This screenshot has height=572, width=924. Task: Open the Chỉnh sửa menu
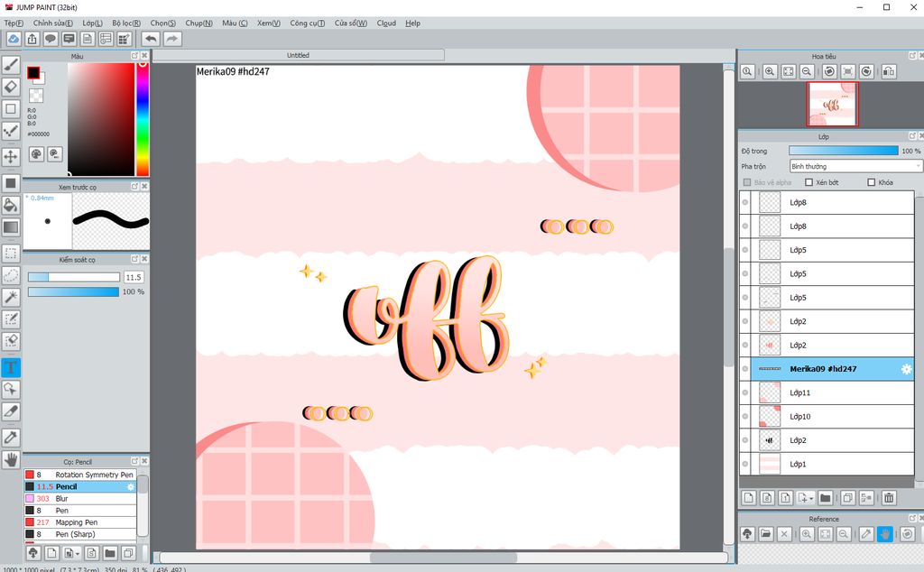pos(53,23)
